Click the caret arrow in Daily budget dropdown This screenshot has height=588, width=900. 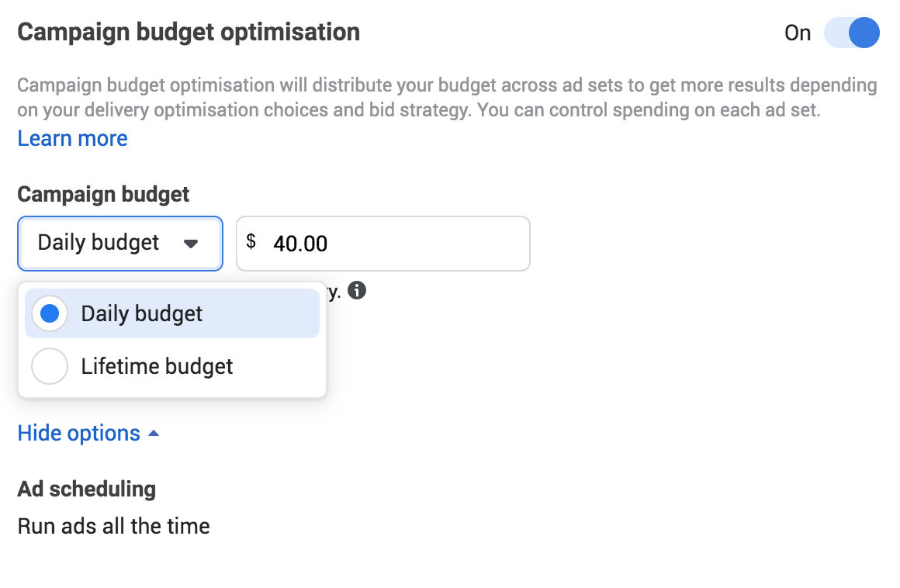point(191,244)
